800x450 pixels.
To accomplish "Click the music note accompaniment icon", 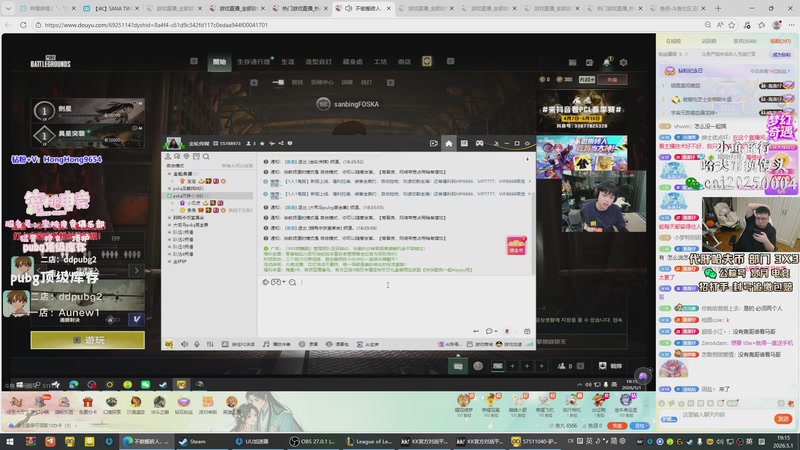I will point(266,344).
